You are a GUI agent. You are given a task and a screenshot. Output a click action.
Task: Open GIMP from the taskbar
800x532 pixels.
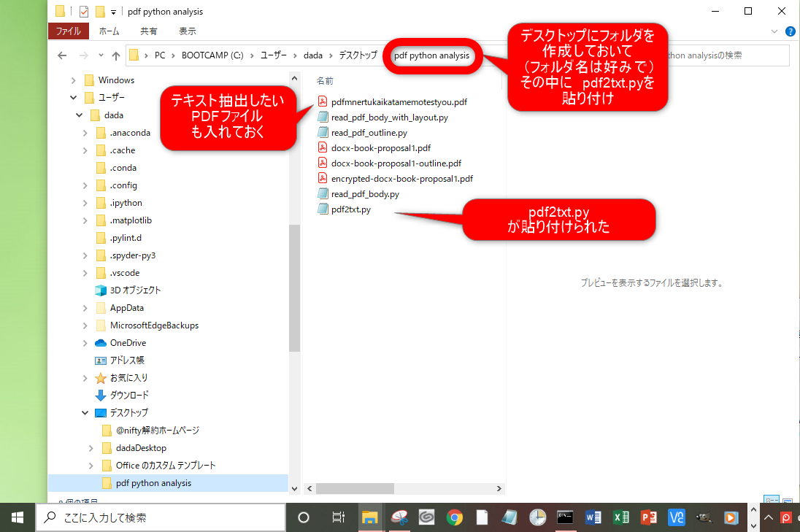click(x=704, y=517)
